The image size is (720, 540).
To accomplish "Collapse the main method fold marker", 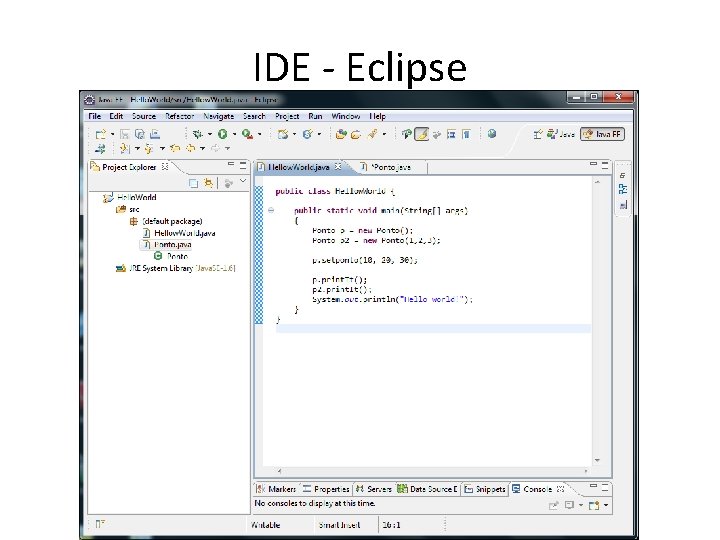I will [271, 210].
